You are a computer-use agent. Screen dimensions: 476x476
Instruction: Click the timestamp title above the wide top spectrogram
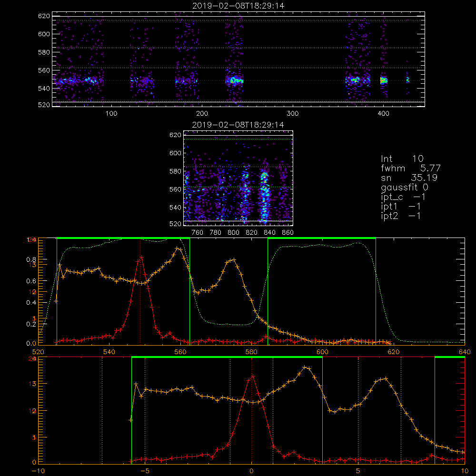[238, 6]
